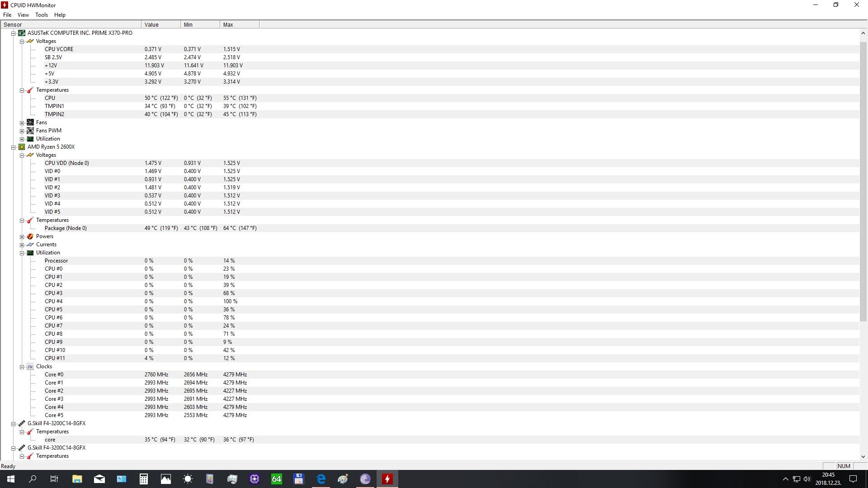Screen dimensions: 868x488
Task: Click the Max column header
Action: [x=240, y=25]
